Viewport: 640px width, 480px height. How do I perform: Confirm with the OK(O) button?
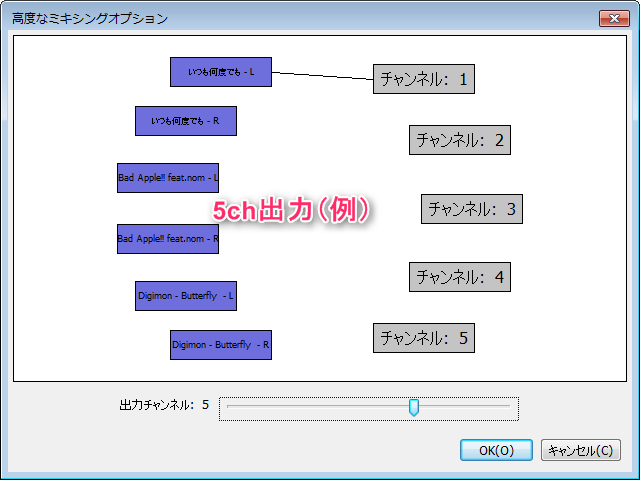click(496, 450)
